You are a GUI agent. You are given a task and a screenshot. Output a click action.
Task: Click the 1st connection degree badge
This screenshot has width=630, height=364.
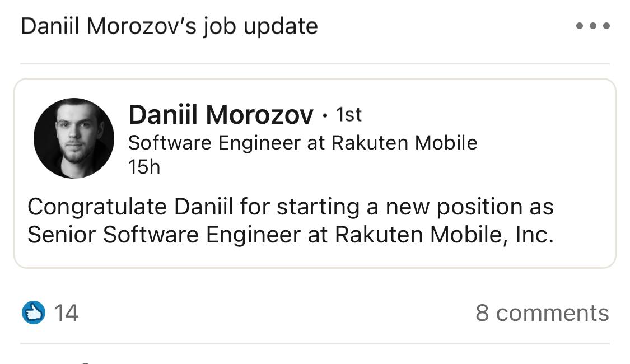coord(348,115)
